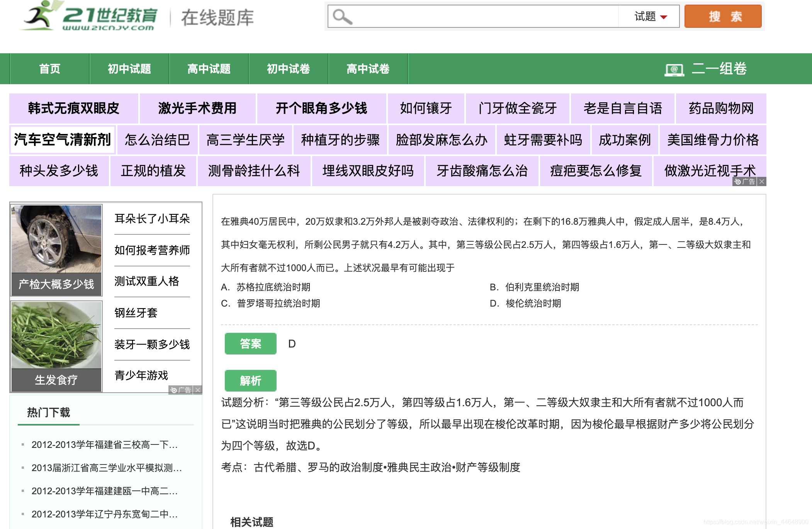Open the 初中试卷 tab
The width and height of the screenshot is (812, 529).
coord(289,69)
